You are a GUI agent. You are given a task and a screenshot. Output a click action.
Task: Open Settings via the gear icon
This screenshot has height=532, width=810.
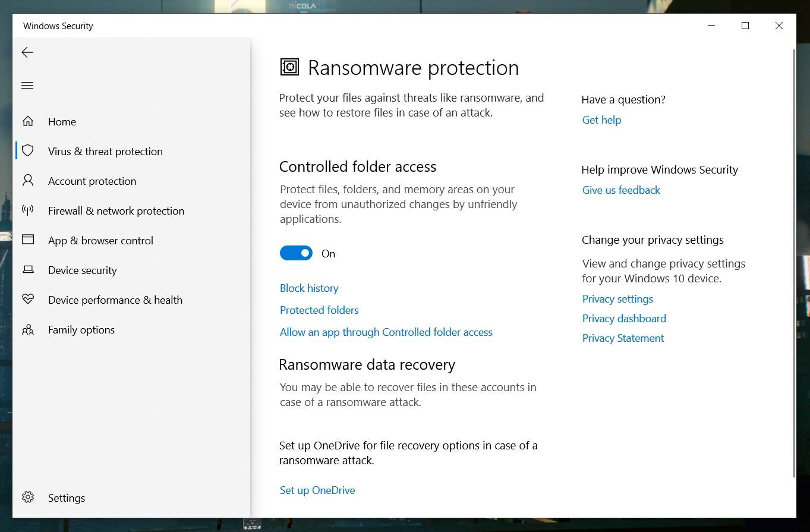click(28, 498)
